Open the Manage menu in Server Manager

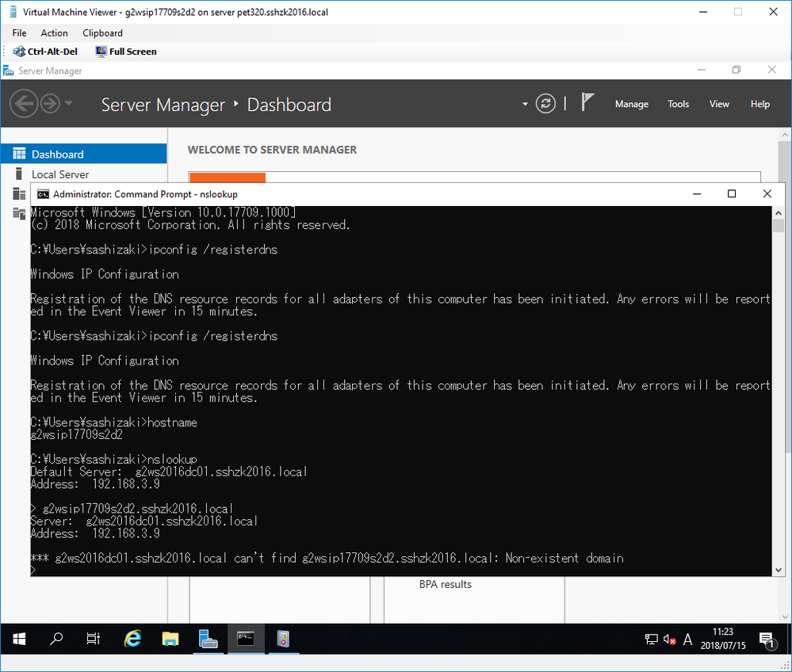631,104
